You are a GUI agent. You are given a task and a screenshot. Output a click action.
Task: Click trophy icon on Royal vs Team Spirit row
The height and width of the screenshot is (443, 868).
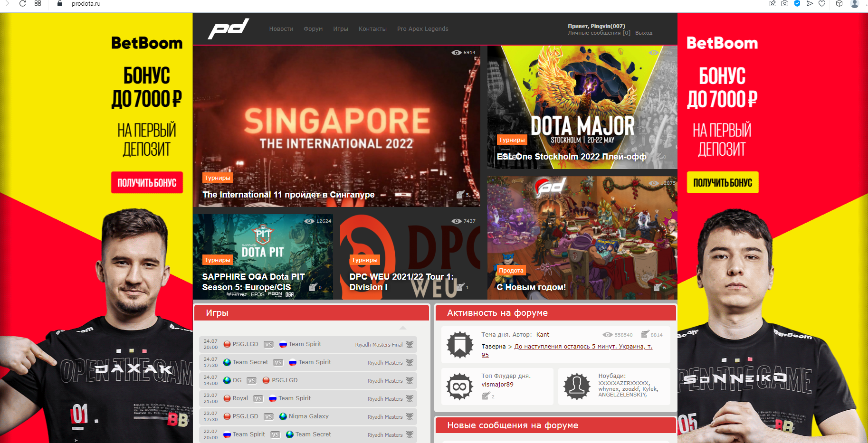click(x=410, y=399)
